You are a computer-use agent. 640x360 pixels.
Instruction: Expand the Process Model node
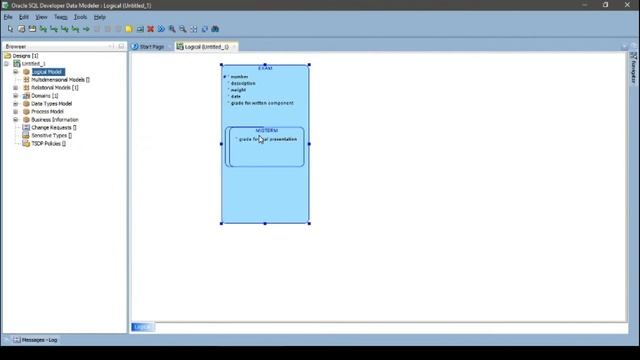16,111
